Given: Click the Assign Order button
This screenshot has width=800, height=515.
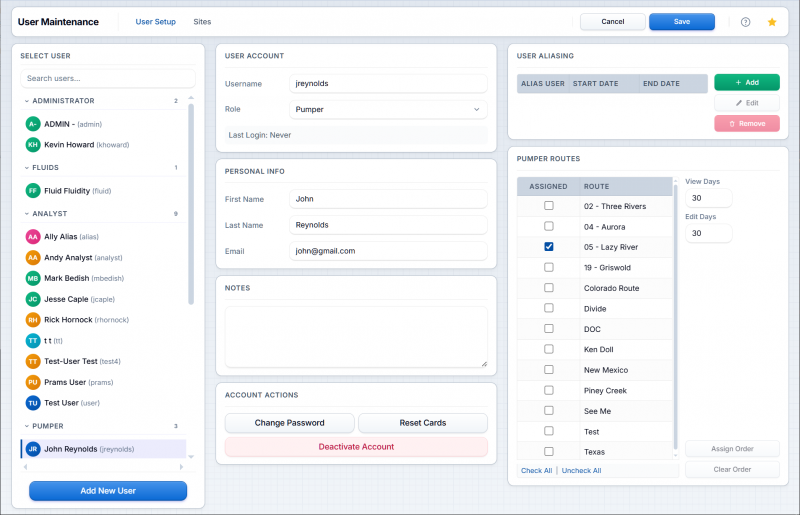Looking at the screenshot, I should (732, 449).
